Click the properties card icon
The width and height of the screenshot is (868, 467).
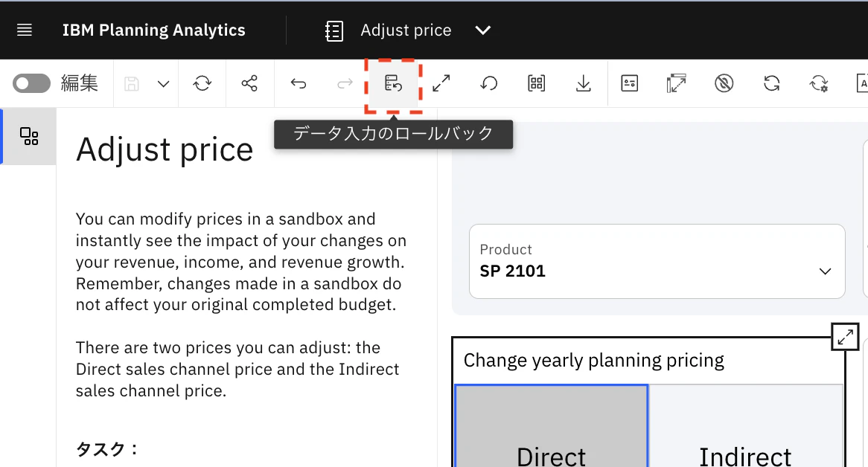(629, 83)
